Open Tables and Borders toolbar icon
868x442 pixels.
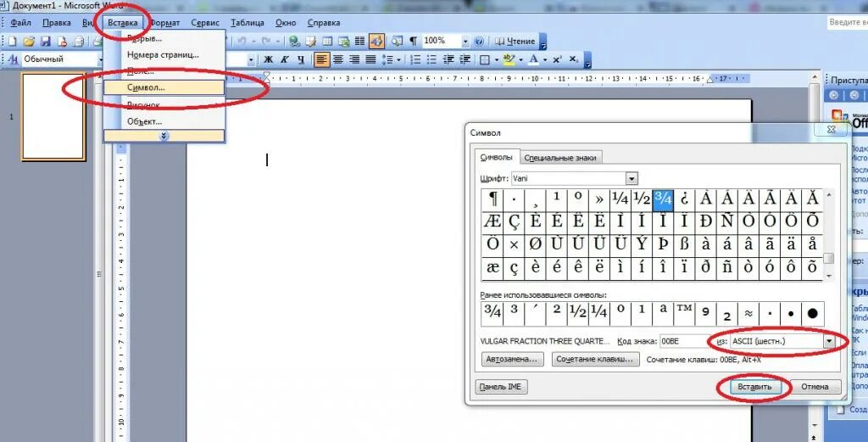(311, 41)
